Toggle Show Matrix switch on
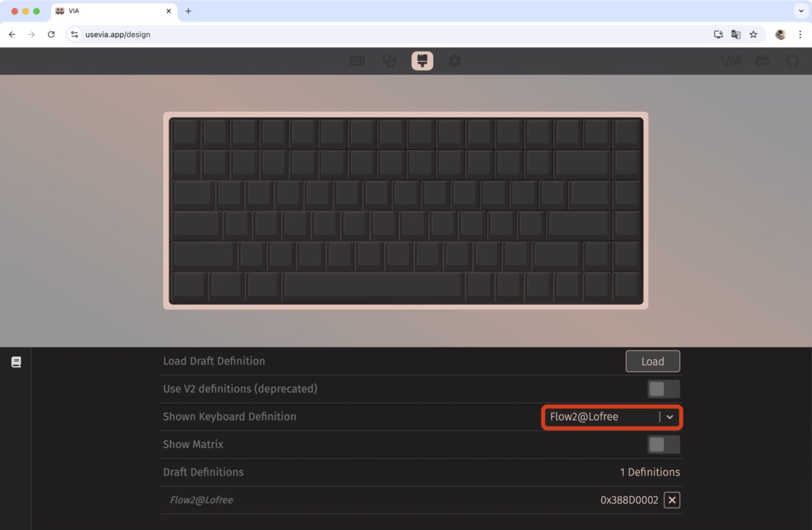The image size is (812, 530). pos(663,445)
